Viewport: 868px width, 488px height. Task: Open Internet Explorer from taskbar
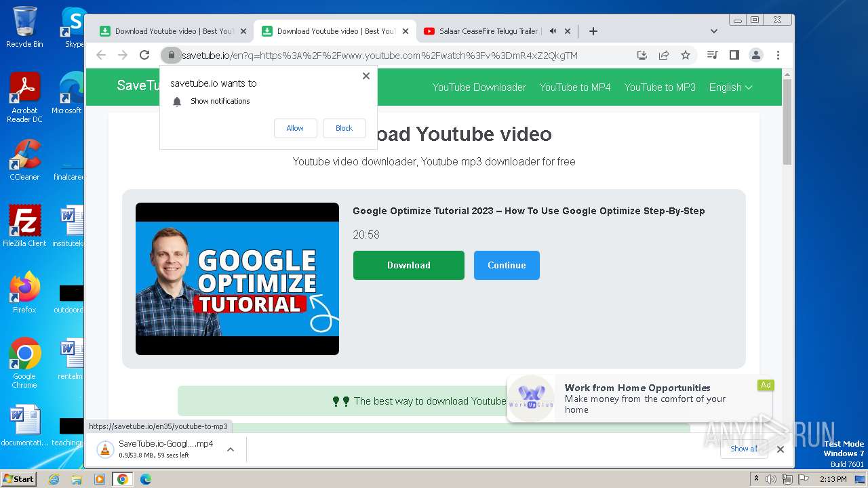54,479
